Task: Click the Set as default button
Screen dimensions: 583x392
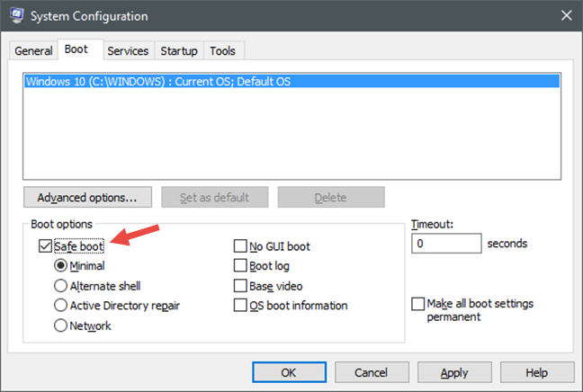Action: tap(214, 197)
